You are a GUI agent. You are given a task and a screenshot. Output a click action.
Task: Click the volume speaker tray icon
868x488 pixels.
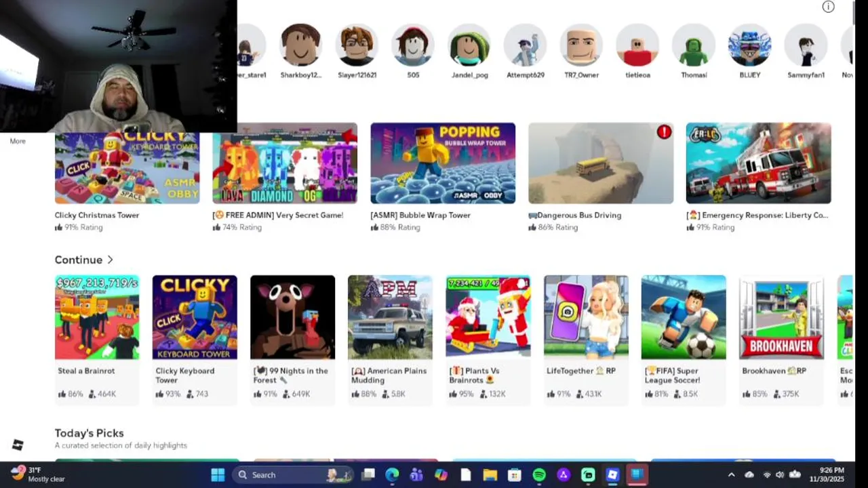pos(780,474)
